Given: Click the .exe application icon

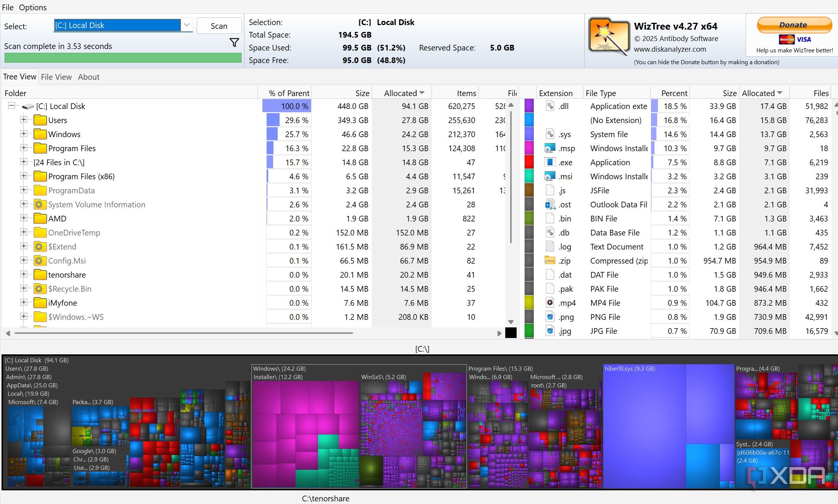Looking at the screenshot, I should 550,163.
